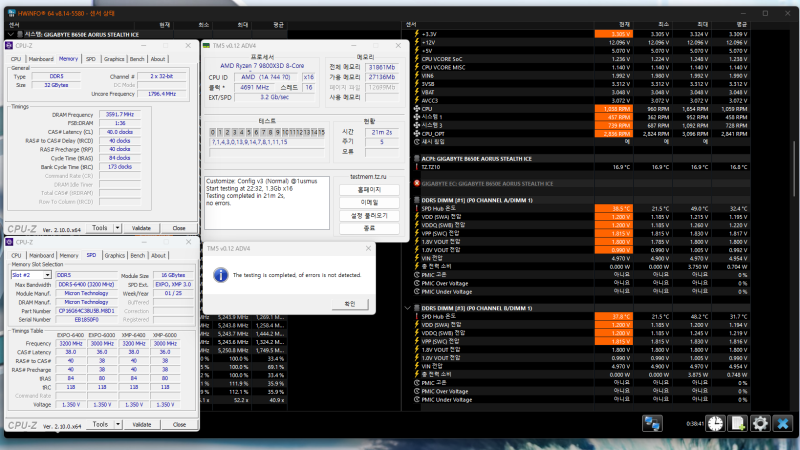Screen dimensions: 800x450
Task: Open Tools dropdown arrow in CPU-Z SPD window
Action: coord(118,424)
